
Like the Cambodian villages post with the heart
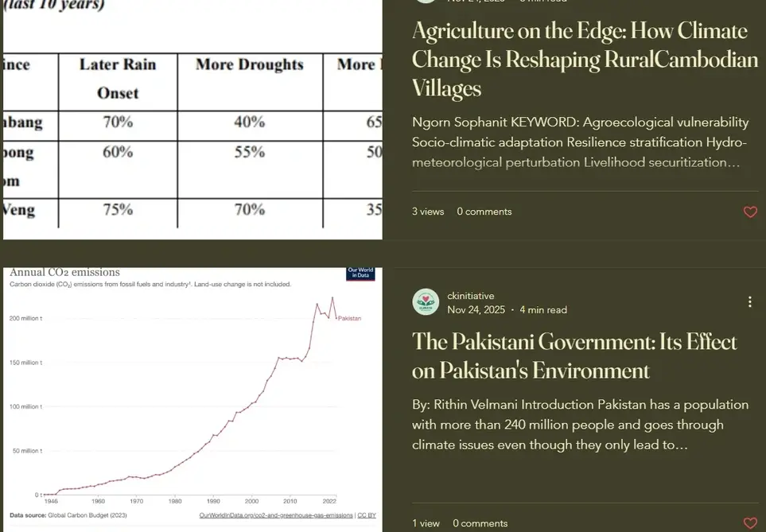[750, 212]
